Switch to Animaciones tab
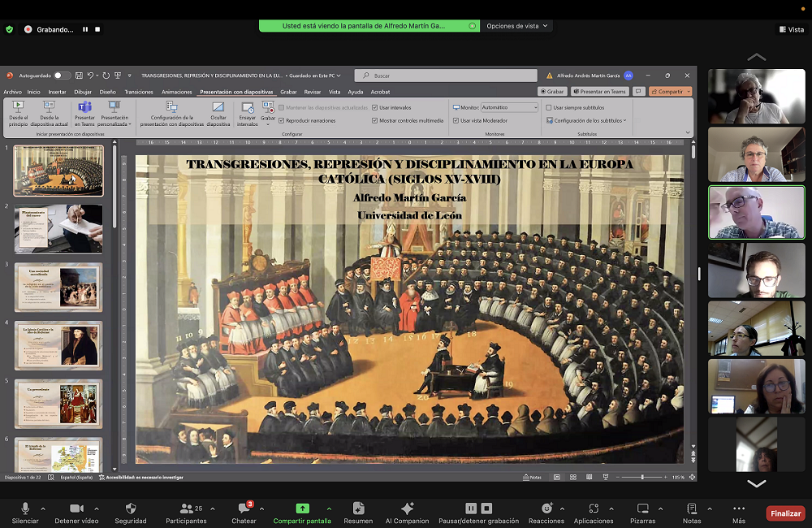812x528 pixels. [176, 92]
